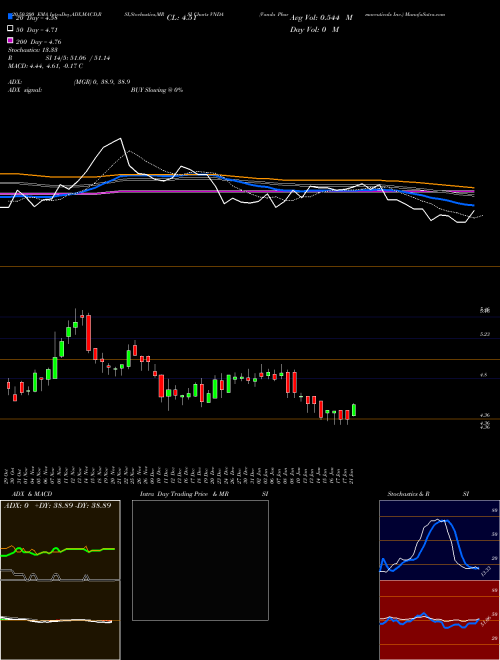Open the red RSI chart panel
The width and height of the screenshot is (500, 660).
pos(439,620)
